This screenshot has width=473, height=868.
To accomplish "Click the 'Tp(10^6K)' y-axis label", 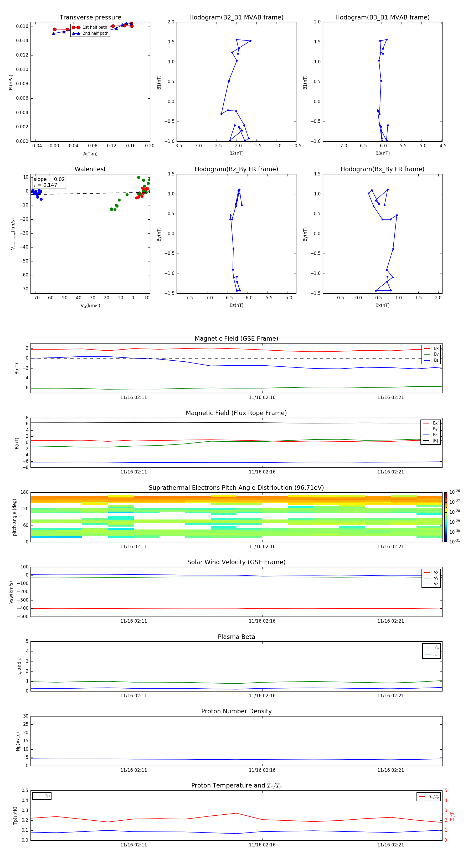I will (15, 815).
